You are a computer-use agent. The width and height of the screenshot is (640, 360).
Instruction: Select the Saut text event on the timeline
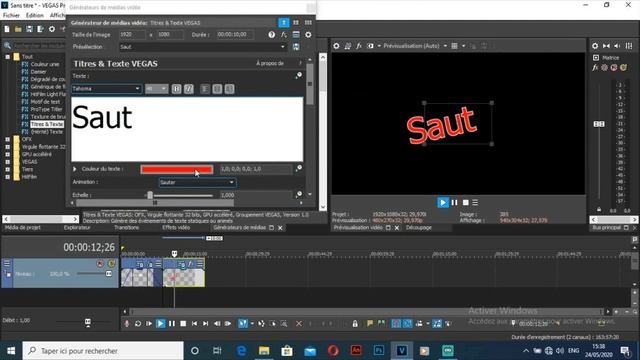tap(184, 273)
